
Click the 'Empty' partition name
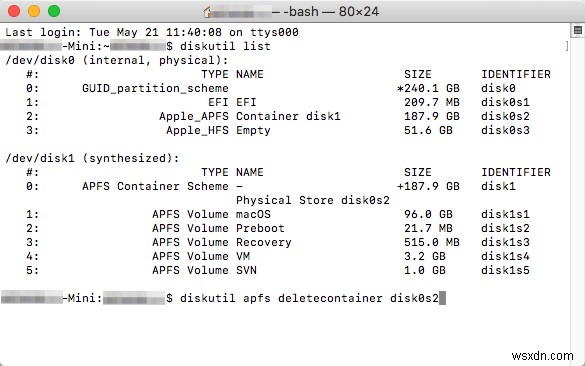click(x=253, y=130)
